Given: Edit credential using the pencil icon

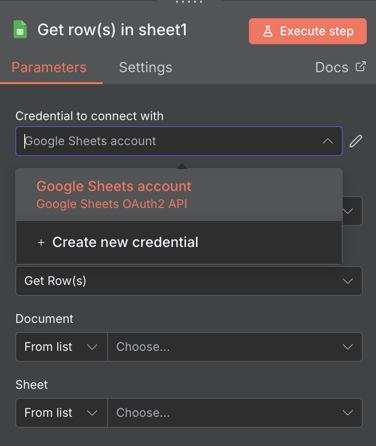Looking at the screenshot, I should (x=356, y=141).
